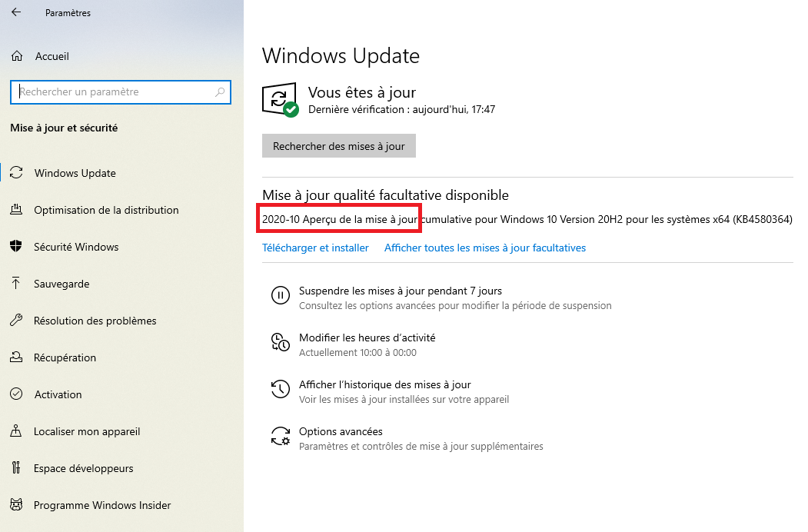Click the Mise à jour et sécurité heading
This screenshot has width=808, height=532.
[x=64, y=128]
